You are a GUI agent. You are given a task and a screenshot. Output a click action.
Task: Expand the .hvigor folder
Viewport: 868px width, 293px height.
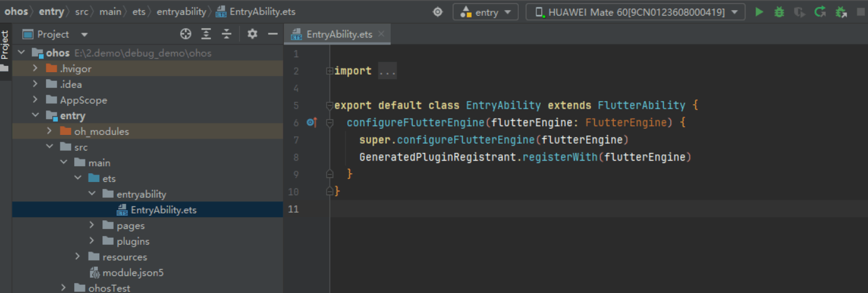(35, 68)
